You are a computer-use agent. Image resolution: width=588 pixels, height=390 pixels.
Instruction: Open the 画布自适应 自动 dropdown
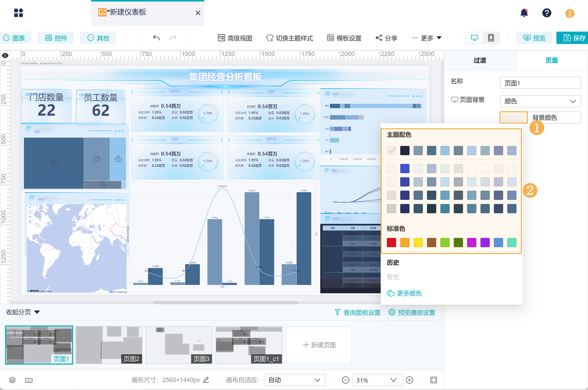tap(294, 380)
